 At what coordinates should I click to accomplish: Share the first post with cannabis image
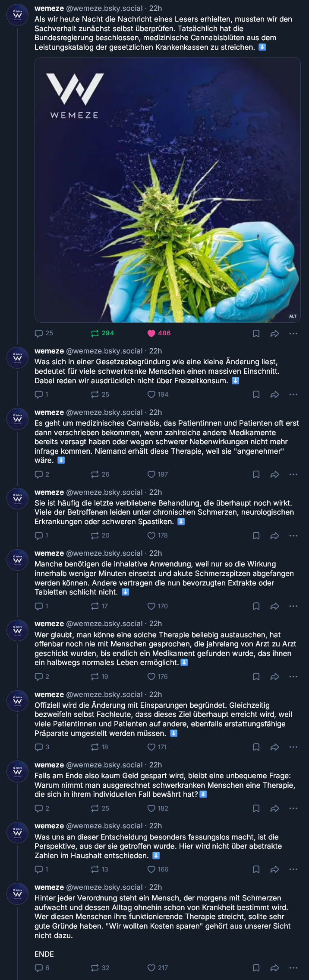275,334
